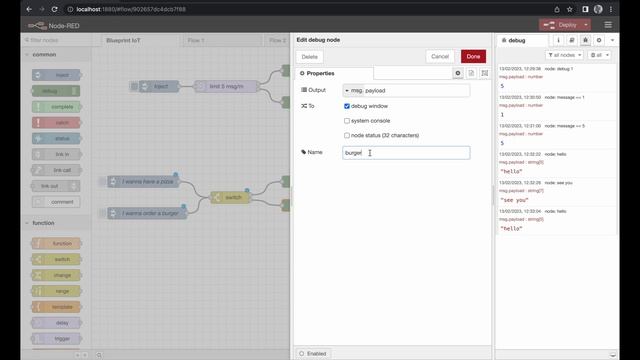Open node description document icon
The height and width of the screenshot is (360, 640).
coord(471,73)
